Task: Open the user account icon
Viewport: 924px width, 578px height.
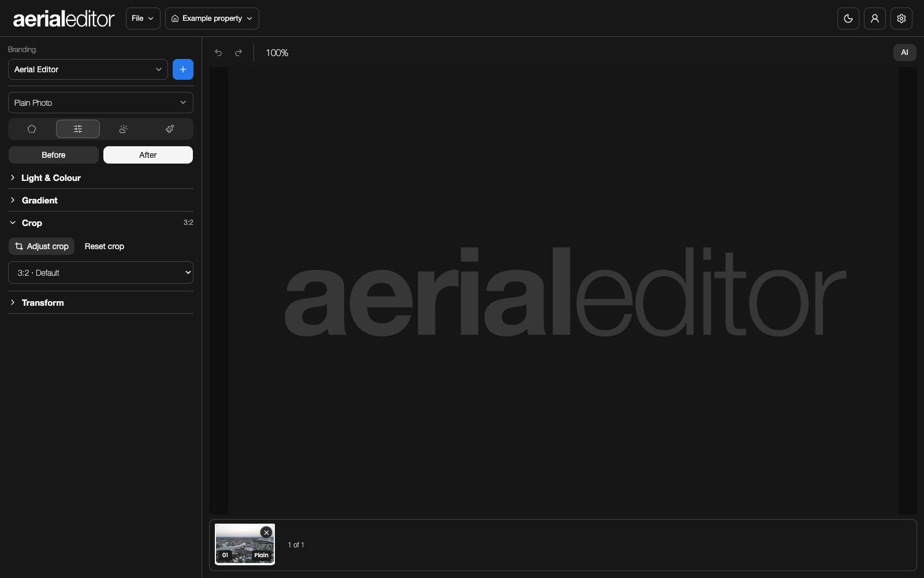Action: click(x=875, y=18)
